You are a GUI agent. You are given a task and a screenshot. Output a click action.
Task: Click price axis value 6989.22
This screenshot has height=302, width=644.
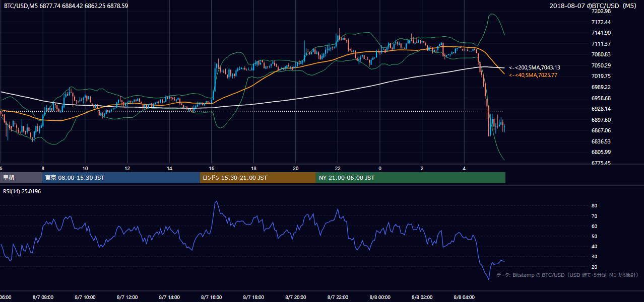(x=601, y=87)
